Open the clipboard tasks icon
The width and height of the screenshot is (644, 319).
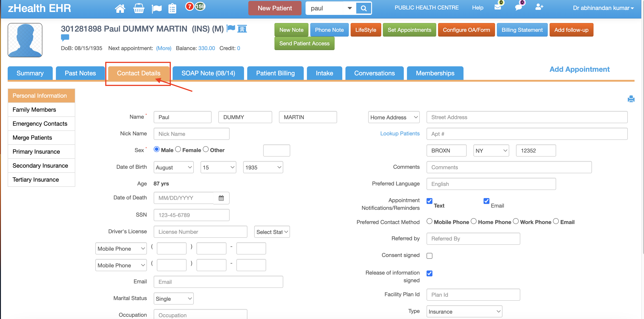click(x=172, y=8)
